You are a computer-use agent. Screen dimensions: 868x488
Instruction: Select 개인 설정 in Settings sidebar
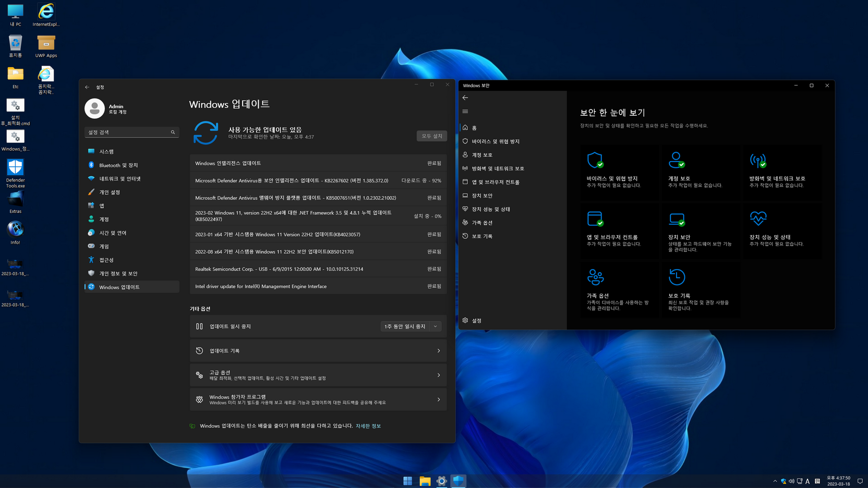(x=132, y=192)
